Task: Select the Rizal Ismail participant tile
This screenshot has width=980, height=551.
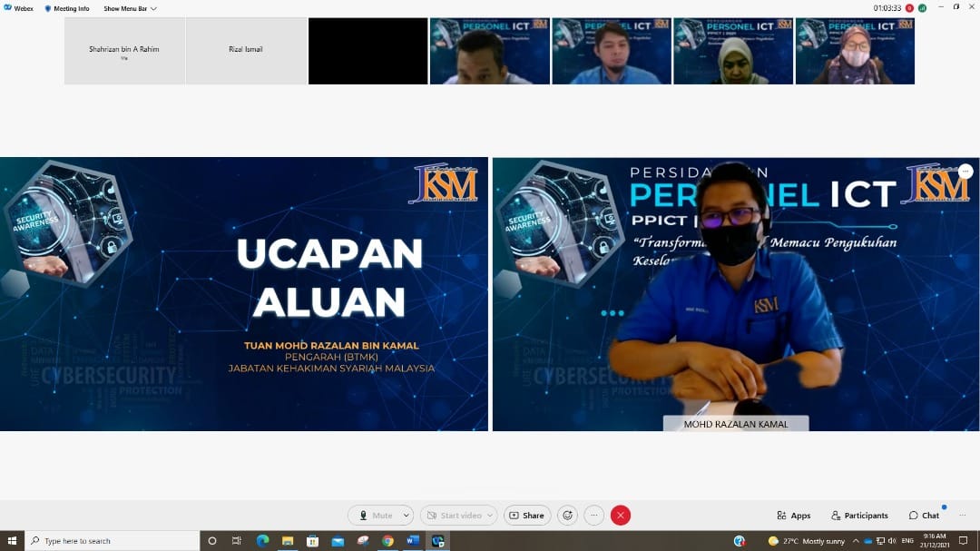Action: tap(246, 51)
